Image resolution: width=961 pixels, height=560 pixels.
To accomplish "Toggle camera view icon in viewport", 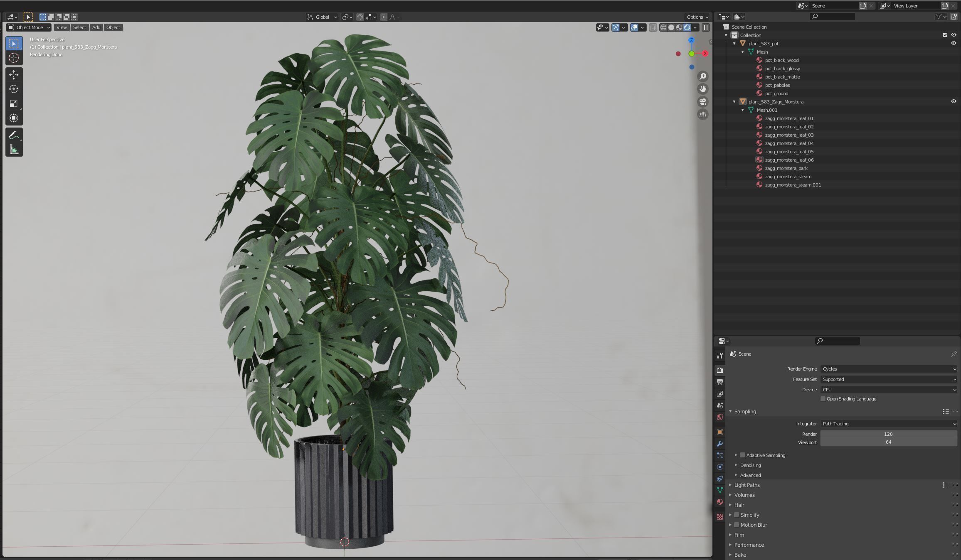I will pos(703,102).
